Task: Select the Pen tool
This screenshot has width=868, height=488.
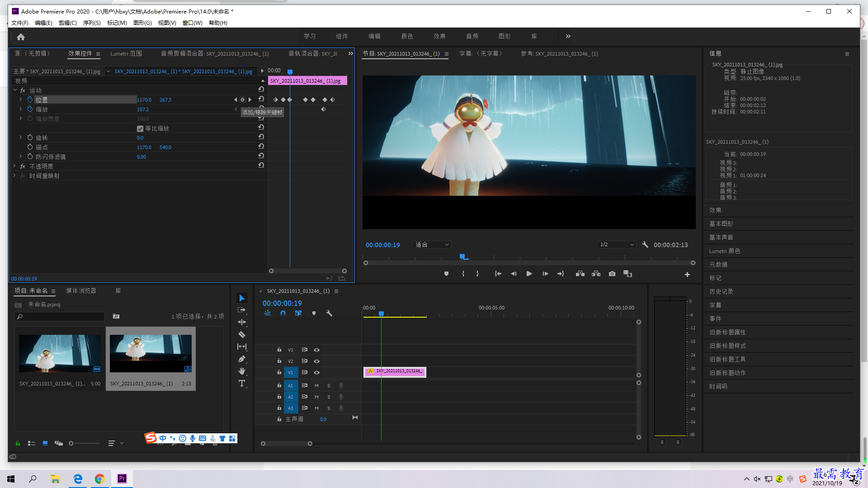Action: (x=242, y=359)
